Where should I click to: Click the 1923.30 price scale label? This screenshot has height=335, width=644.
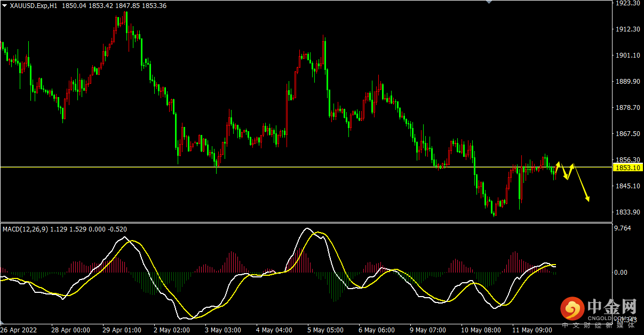click(x=627, y=3)
